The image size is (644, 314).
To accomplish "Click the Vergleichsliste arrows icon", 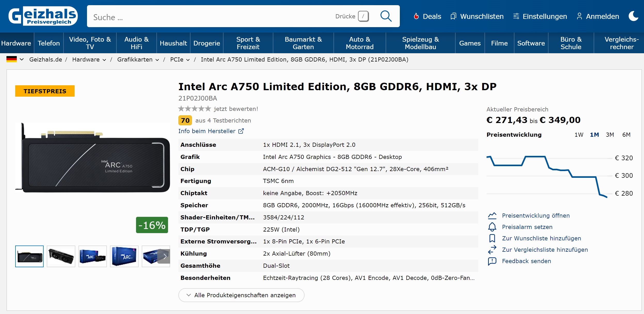I will pyautogui.click(x=492, y=250).
